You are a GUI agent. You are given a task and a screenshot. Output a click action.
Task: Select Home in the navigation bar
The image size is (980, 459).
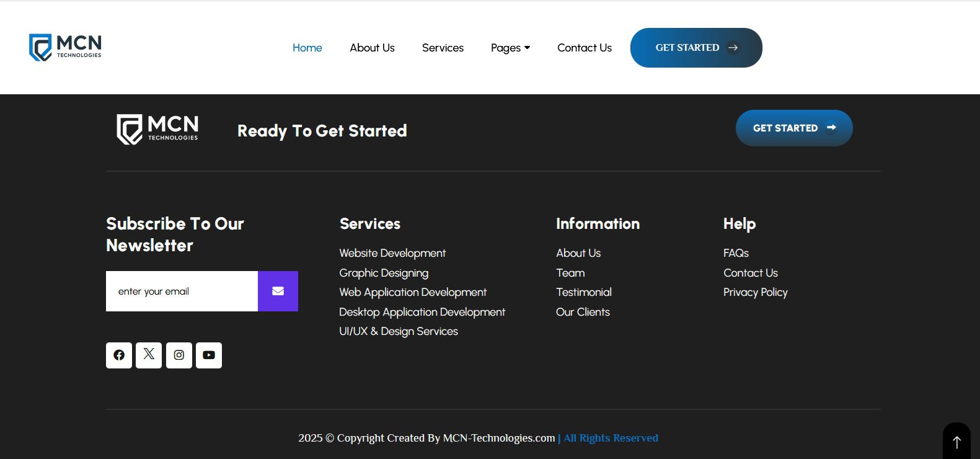(307, 48)
